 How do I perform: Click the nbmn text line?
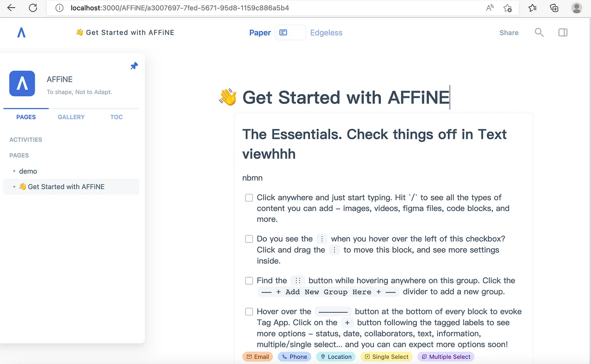(253, 178)
